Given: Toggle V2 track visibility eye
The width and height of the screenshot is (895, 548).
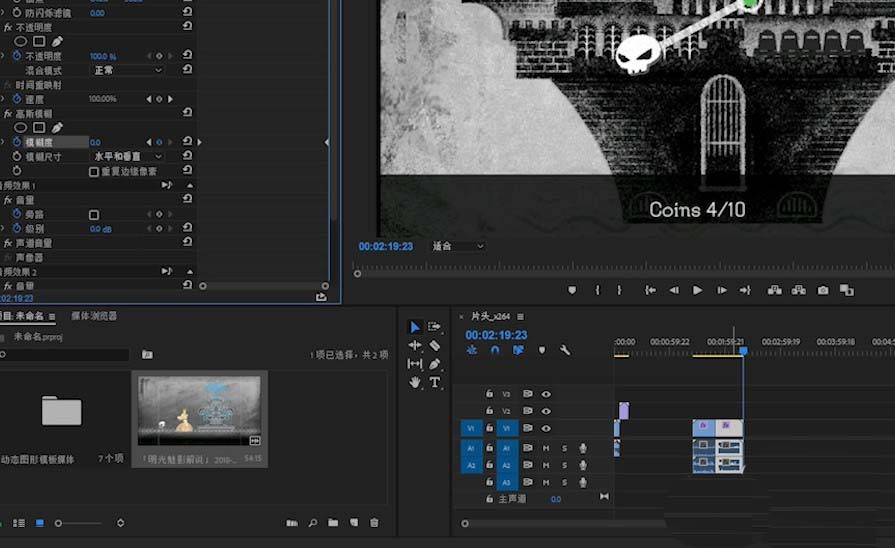Looking at the screenshot, I should click(x=546, y=411).
